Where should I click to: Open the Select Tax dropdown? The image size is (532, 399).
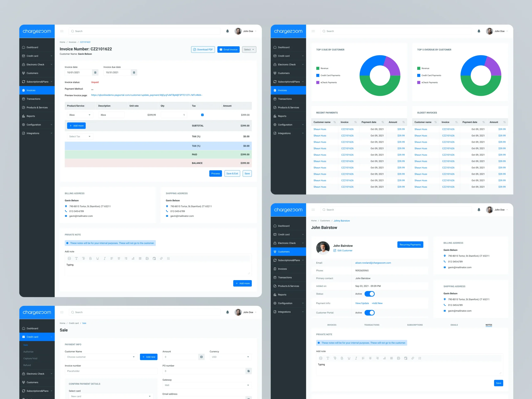click(x=80, y=137)
